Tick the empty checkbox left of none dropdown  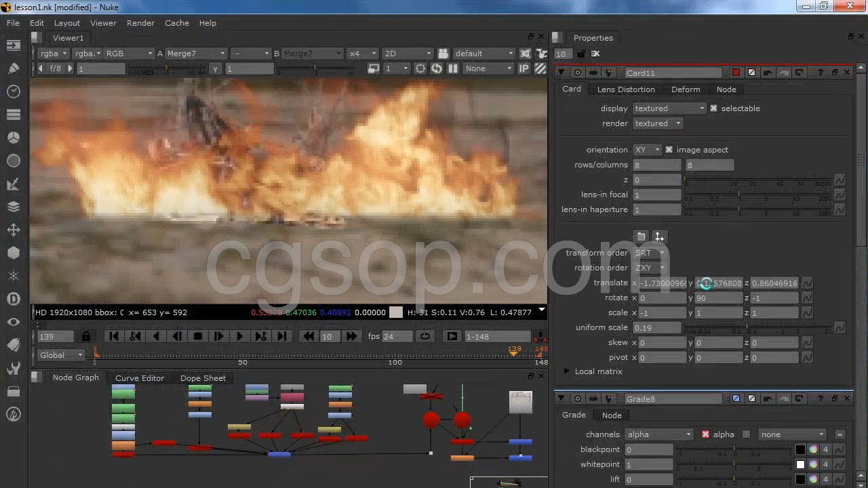(747, 434)
